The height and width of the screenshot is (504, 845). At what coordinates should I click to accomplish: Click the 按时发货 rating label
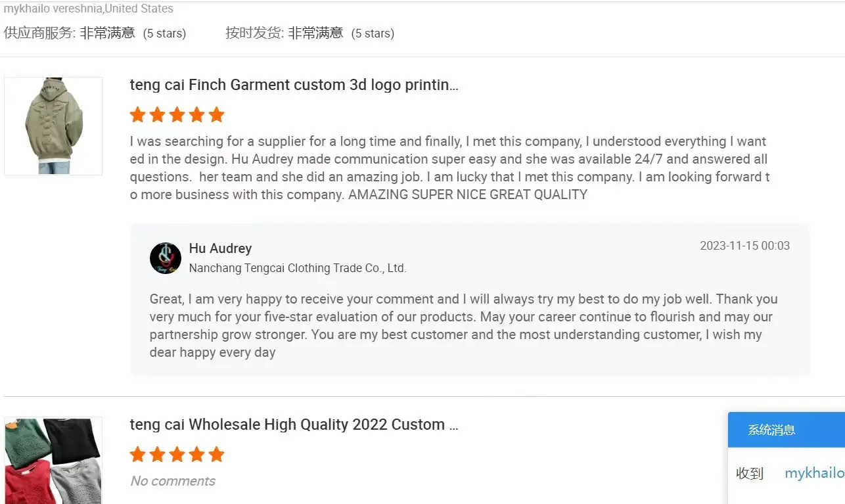click(254, 33)
